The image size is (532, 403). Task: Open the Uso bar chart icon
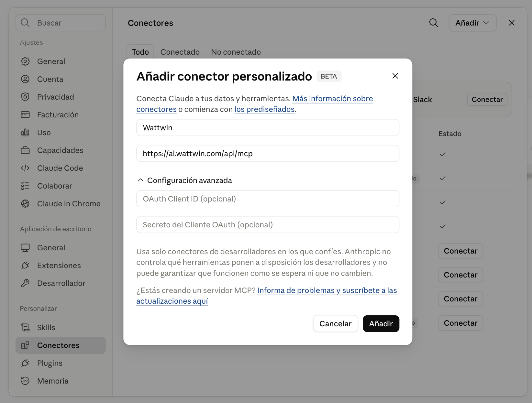pos(25,133)
